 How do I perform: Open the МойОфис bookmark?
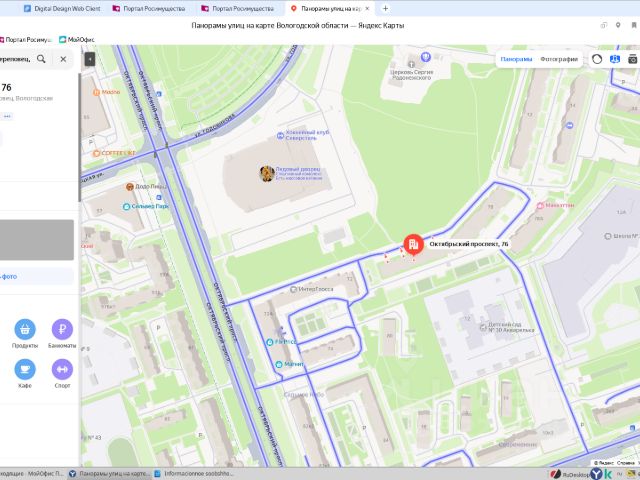click(77, 40)
